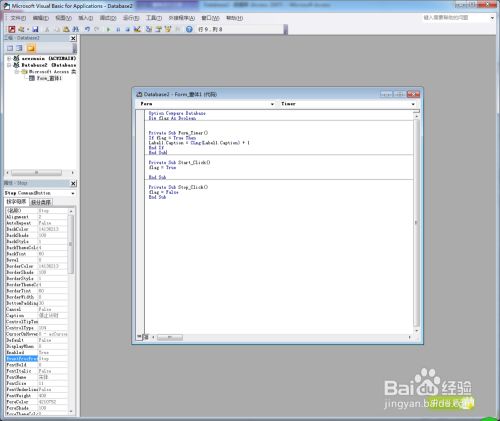Click the Procedure View button in code window
Viewport: 500px width, 421px height.
(139, 337)
